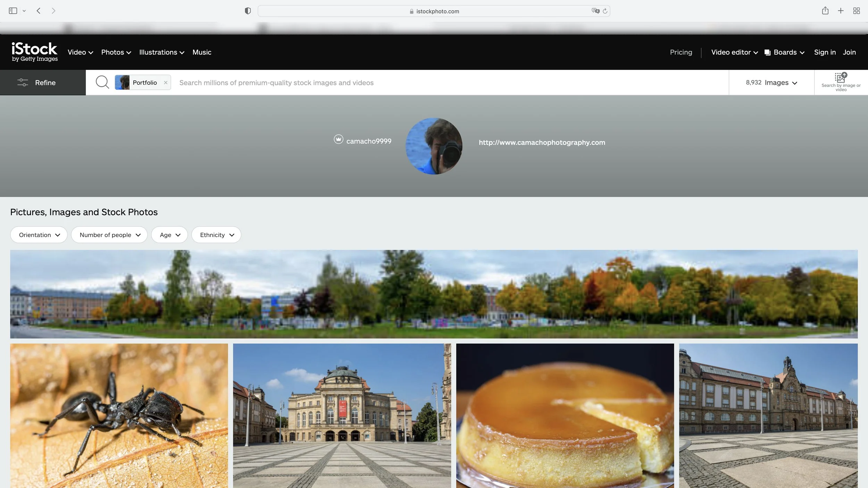Click the iStock by Getty Images logo
868x488 pixels.
34,52
